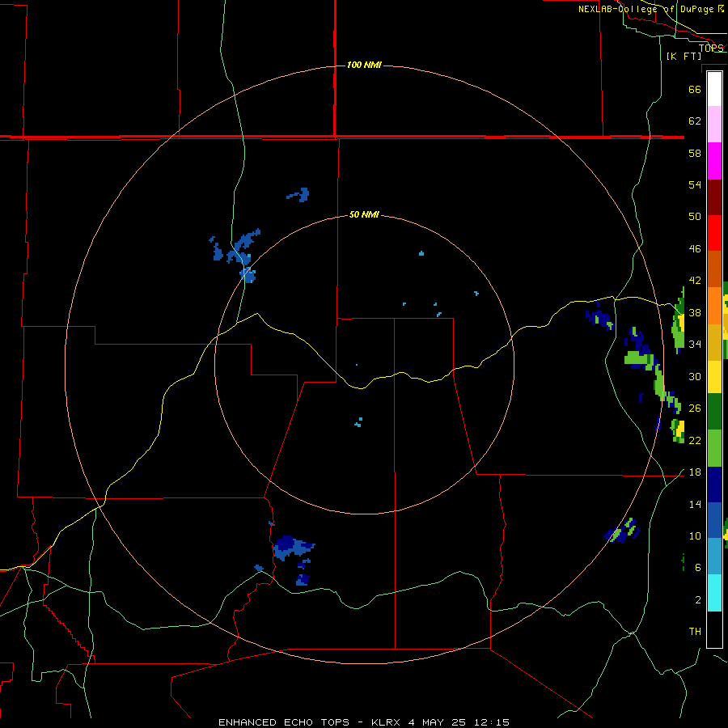Click the light green legend swatch
This screenshot has width=728, height=728.
point(714,448)
